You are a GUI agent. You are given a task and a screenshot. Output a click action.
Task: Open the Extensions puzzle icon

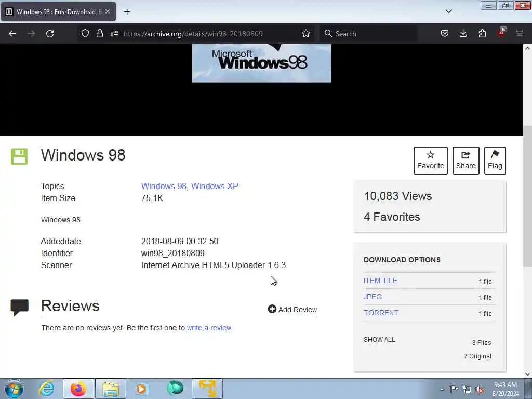(482, 33)
